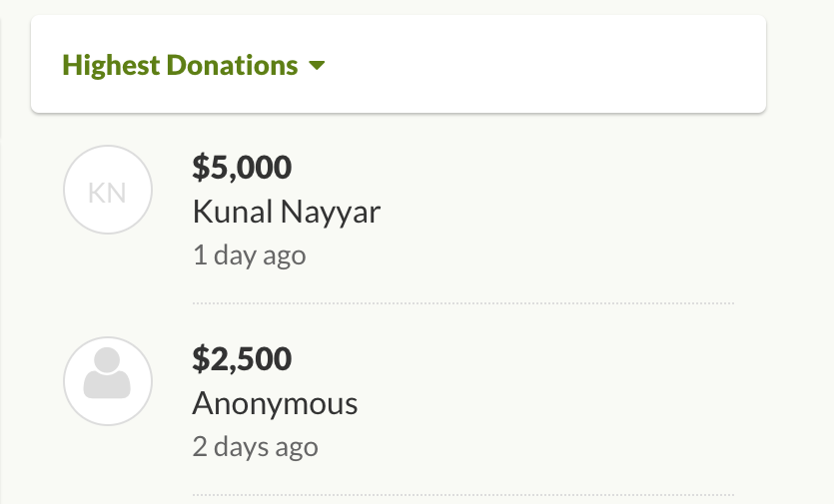Click the green caret next to Highest Donations
Screen dimensions: 834x504
[318, 66]
